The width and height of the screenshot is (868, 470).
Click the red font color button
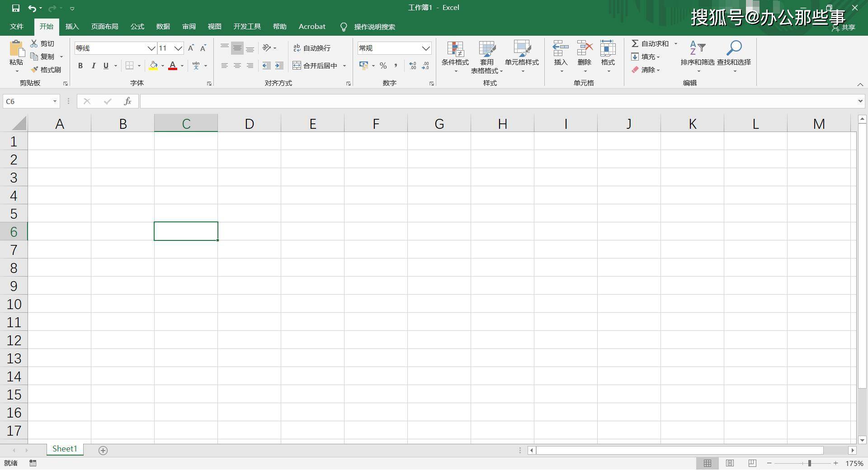pyautogui.click(x=172, y=66)
